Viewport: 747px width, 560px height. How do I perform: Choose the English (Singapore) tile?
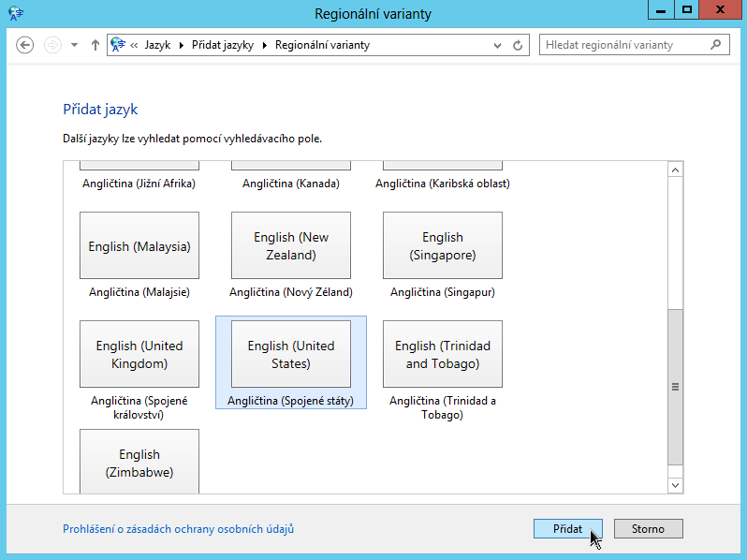[x=442, y=245]
